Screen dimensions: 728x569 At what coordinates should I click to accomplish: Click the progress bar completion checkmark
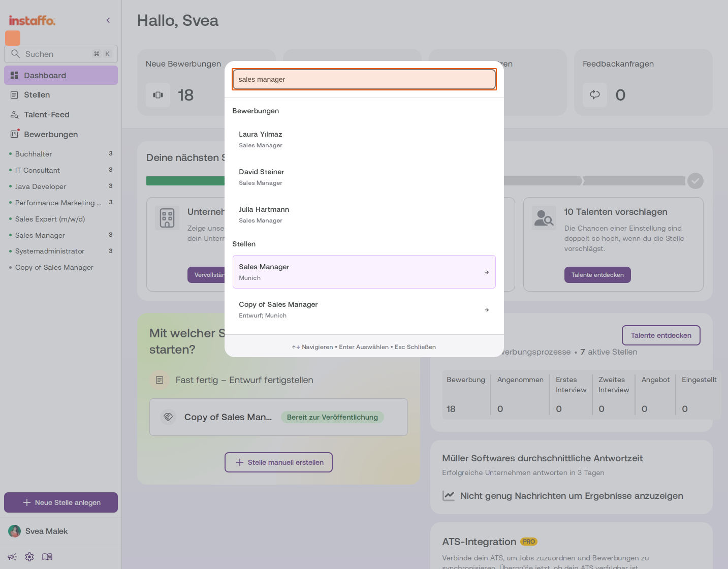coord(695,181)
